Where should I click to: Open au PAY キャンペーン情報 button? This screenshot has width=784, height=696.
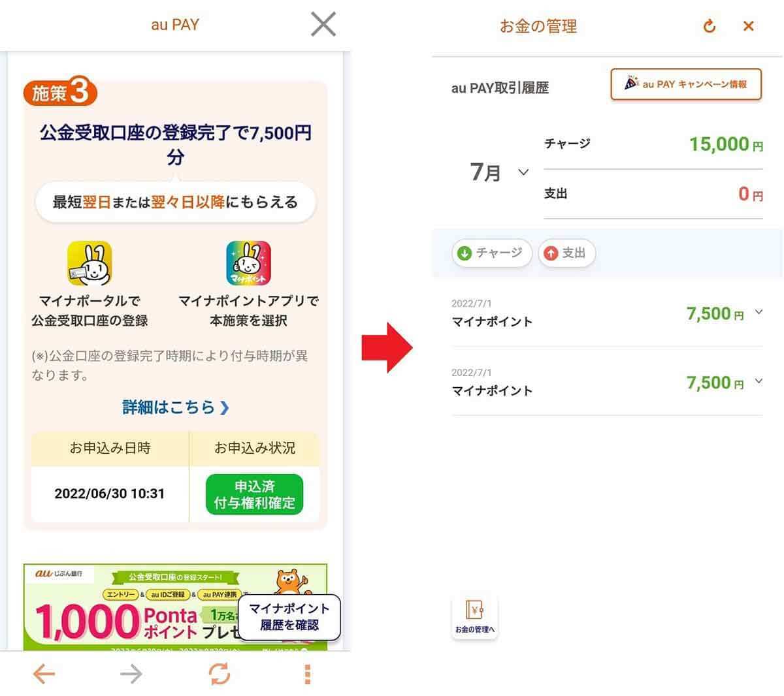tap(686, 84)
